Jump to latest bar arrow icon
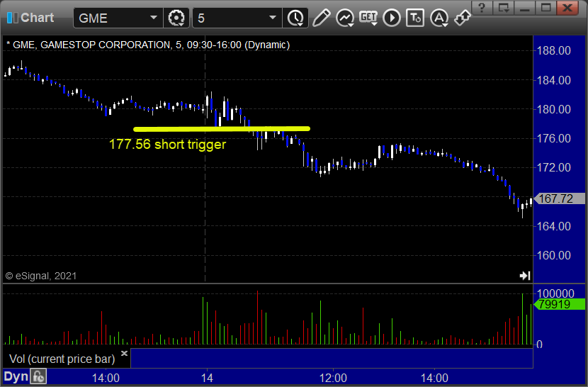 tap(525, 276)
